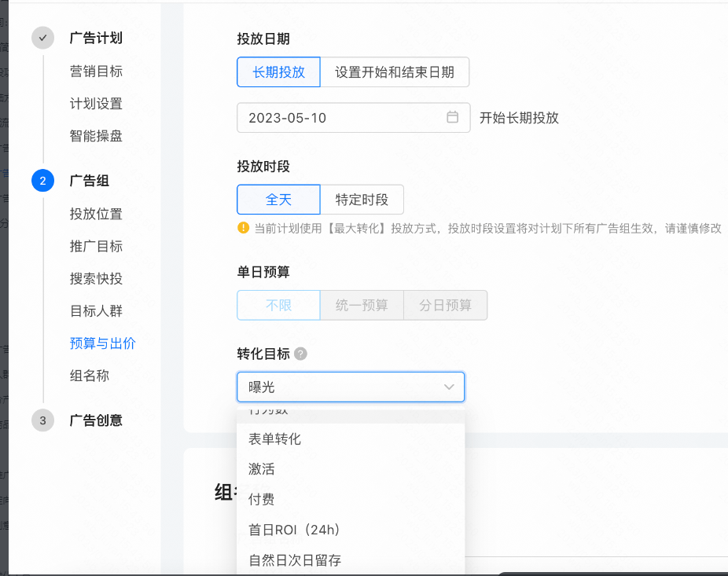Click the calendar icon in the date field
This screenshot has width=728, height=576.
(453, 117)
